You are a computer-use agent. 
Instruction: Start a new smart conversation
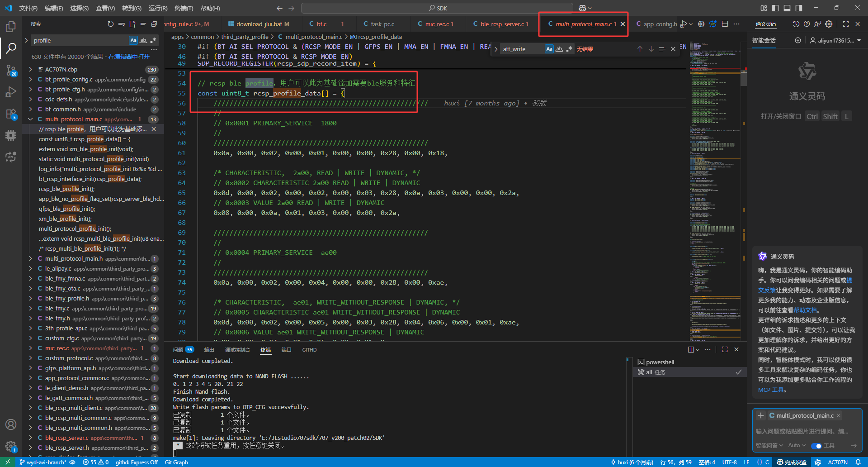coord(798,40)
